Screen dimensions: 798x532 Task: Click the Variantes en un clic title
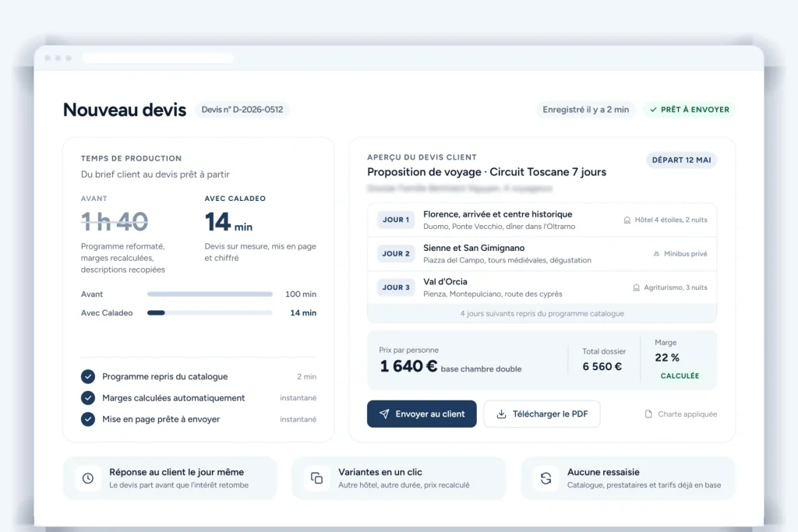click(x=380, y=472)
